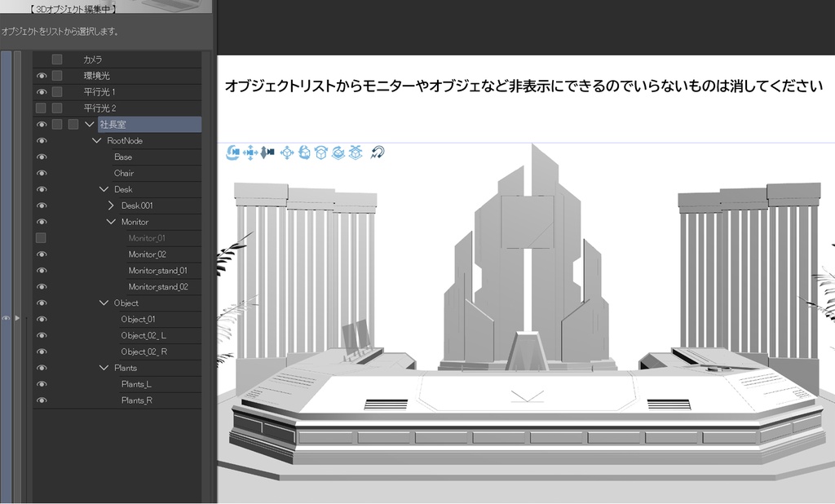The image size is (835, 504).
Task: Collapse the Plants group
Action: click(x=104, y=368)
